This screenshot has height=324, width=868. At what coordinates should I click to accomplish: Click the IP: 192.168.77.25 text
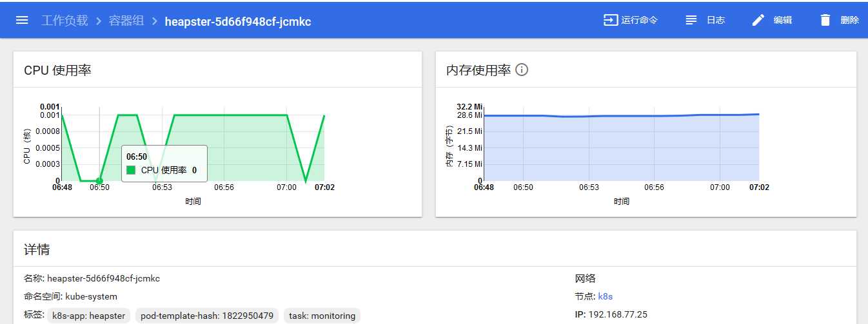[x=611, y=314]
